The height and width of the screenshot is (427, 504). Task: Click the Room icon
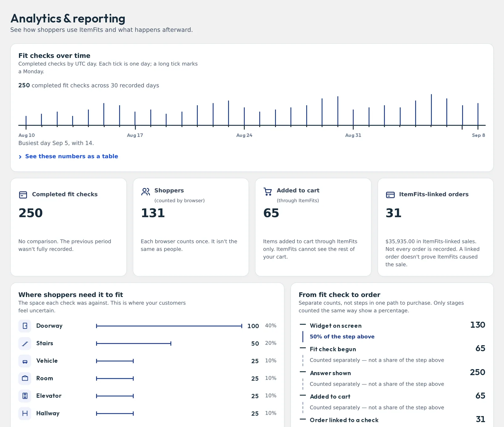(x=25, y=379)
